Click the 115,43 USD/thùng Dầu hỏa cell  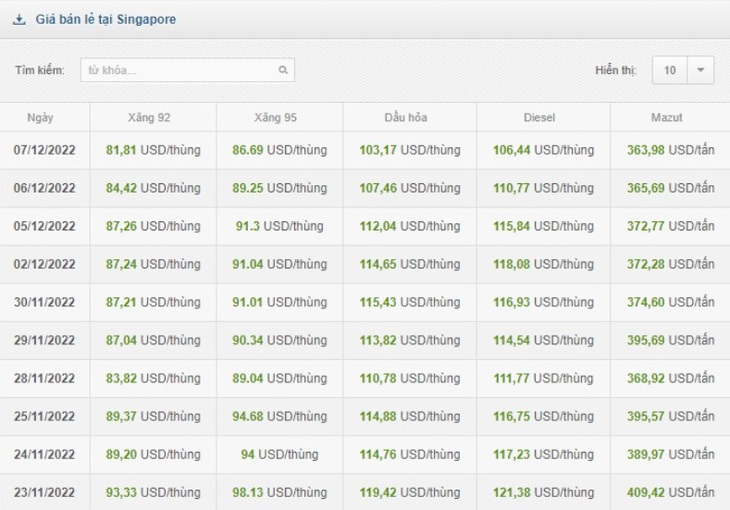tap(410, 302)
